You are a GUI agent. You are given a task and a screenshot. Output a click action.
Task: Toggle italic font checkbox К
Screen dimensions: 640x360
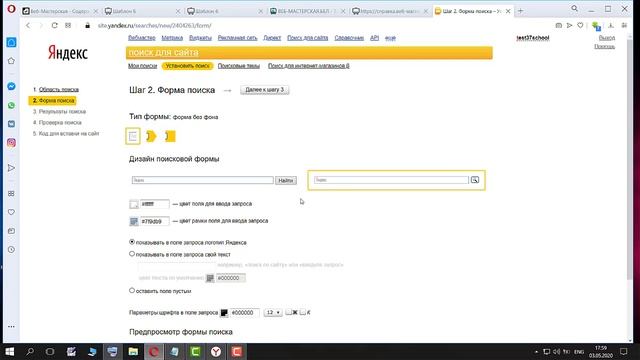tap(302, 312)
